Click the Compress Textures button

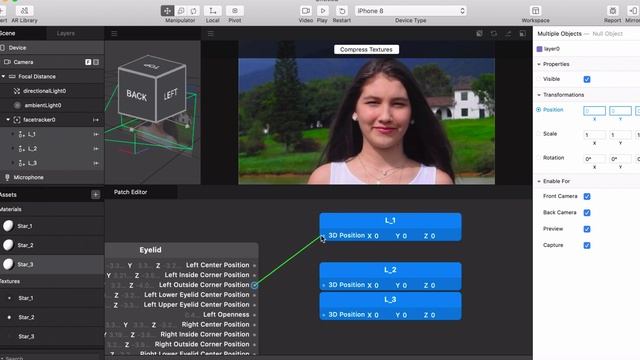tap(366, 49)
